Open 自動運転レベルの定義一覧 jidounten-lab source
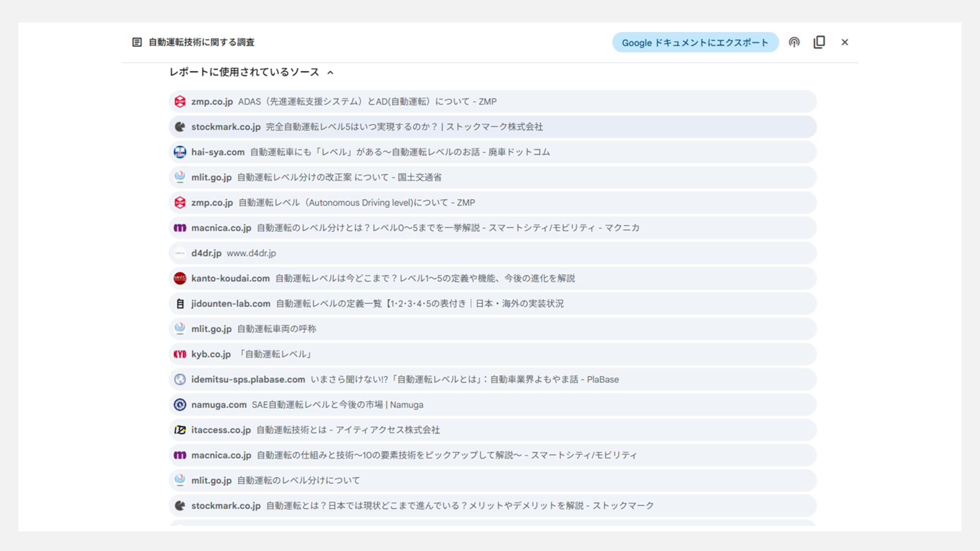Screen dimensions: 980x551 (x=493, y=303)
